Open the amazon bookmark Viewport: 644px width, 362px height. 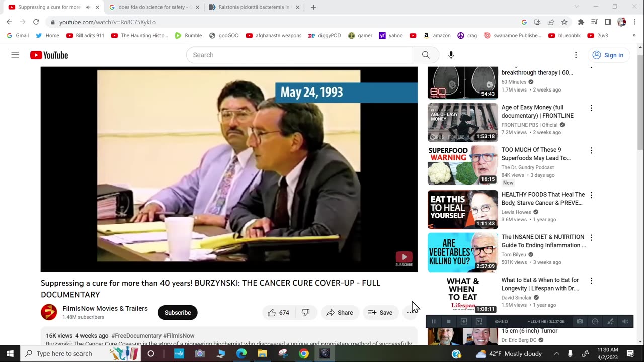[x=437, y=35]
